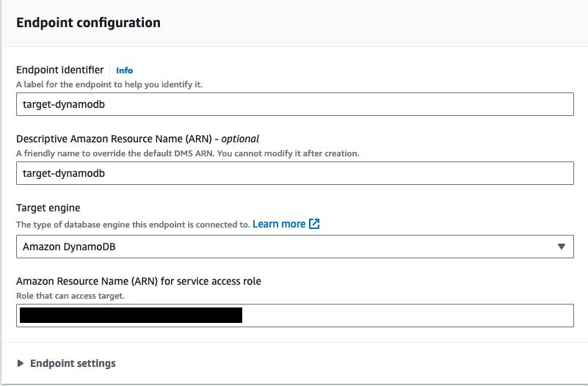Click the Descriptive ARN input field
Screen dimensions: 588x386
point(294,173)
